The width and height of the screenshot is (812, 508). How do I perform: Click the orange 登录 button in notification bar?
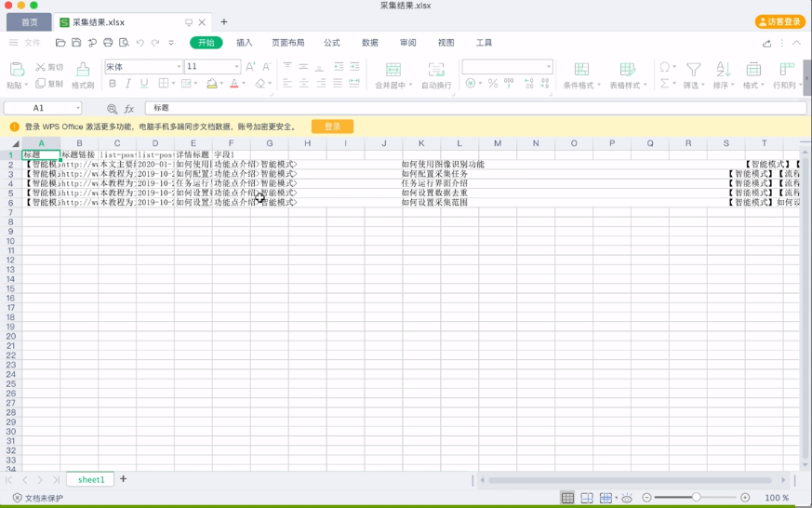click(x=332, y=127)
